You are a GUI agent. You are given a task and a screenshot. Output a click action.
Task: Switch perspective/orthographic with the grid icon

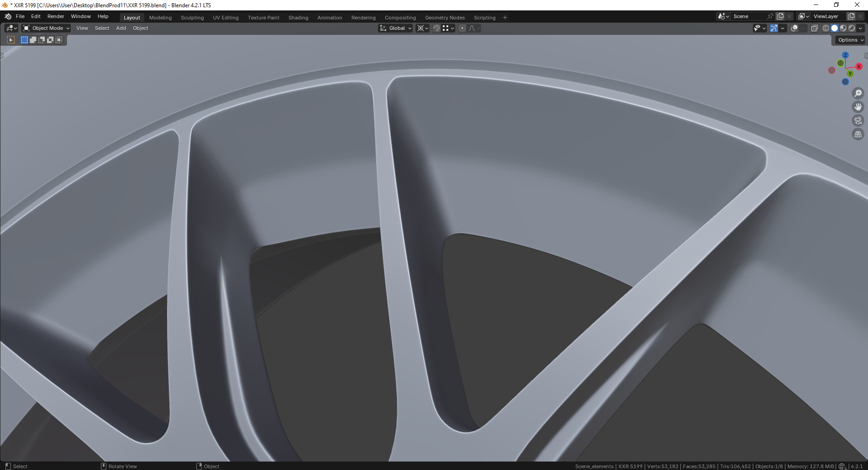click(x=858, y=134)
